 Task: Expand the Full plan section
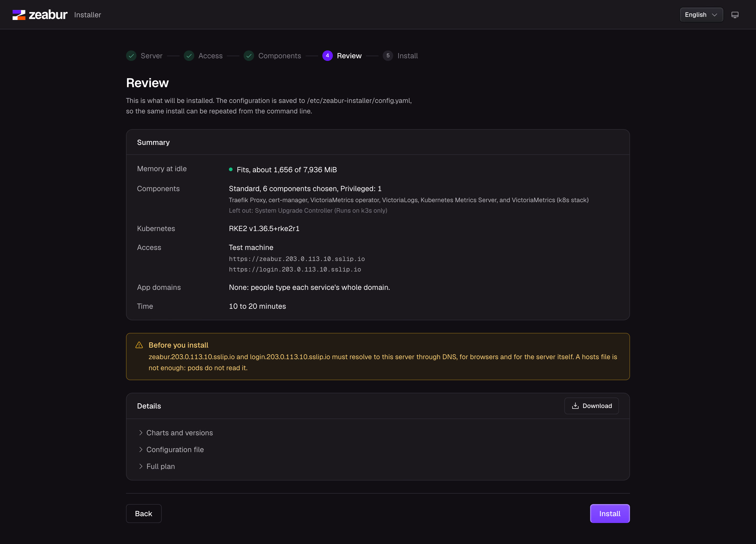point(157,466)
